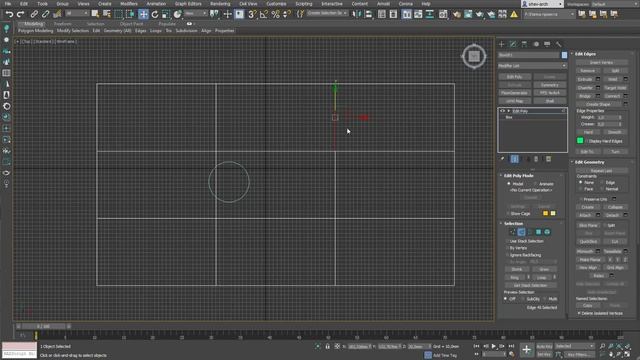Activate the Select and Rotate tool
This screenshot has width=640, height=360.
point(155,14)
